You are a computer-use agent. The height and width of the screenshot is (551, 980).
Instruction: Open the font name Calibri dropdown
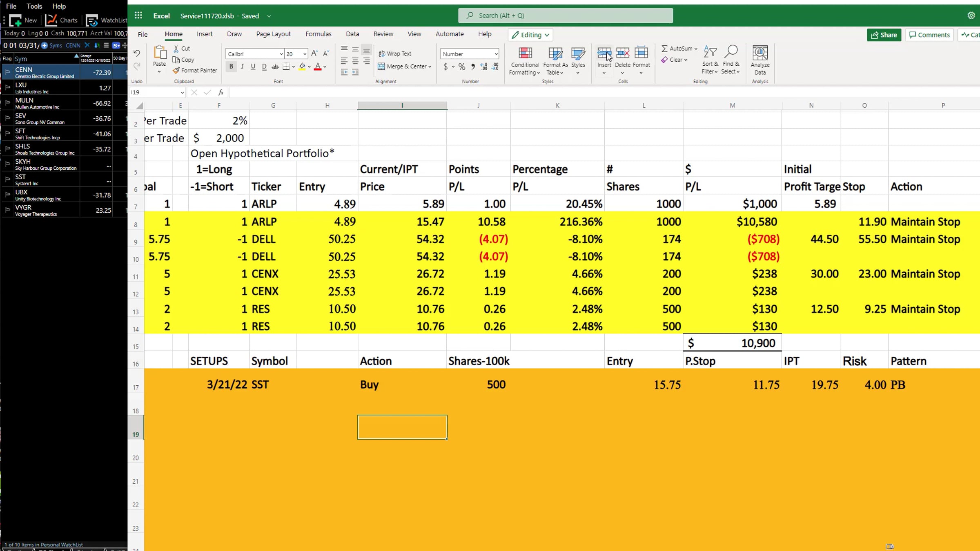pyautogui.click(x=281, y=54)
